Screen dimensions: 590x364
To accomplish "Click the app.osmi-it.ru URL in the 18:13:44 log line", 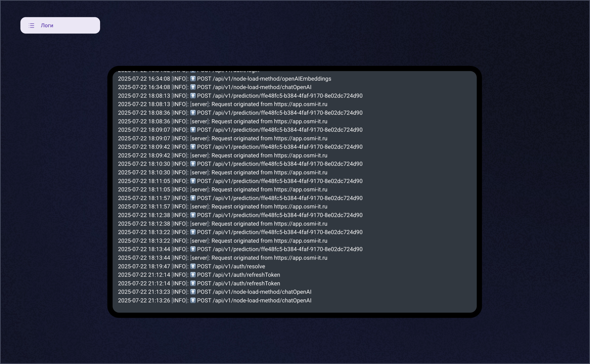I will 300,258.
